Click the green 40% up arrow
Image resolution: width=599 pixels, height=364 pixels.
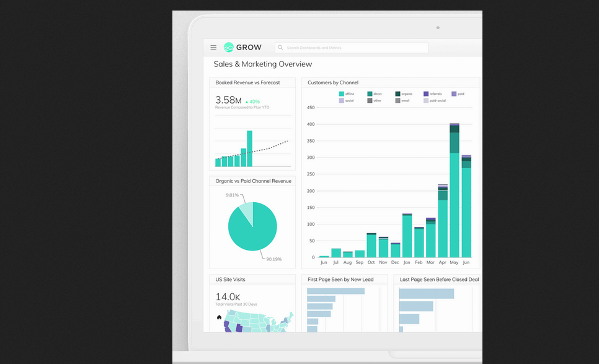[247, 101]
